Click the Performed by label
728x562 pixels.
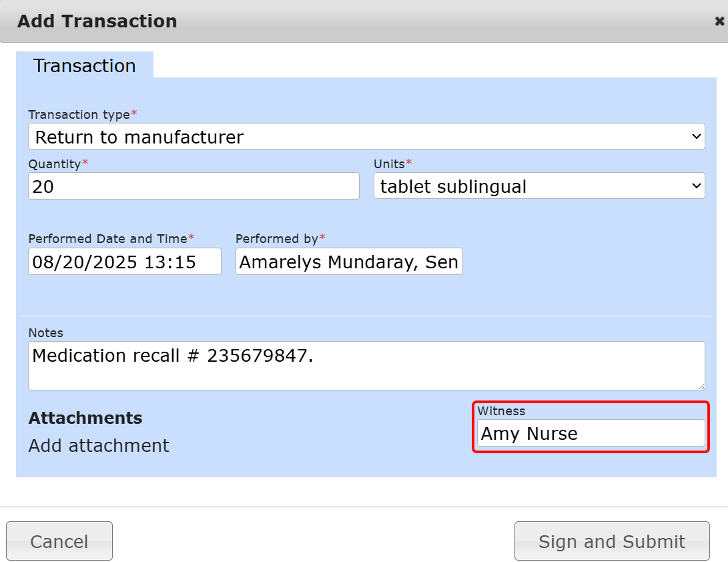point(277,238)
